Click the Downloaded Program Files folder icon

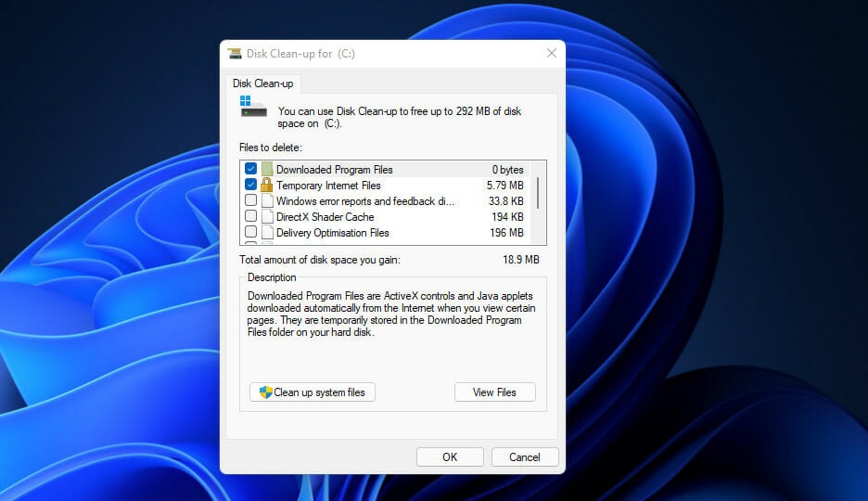(267, 170)
